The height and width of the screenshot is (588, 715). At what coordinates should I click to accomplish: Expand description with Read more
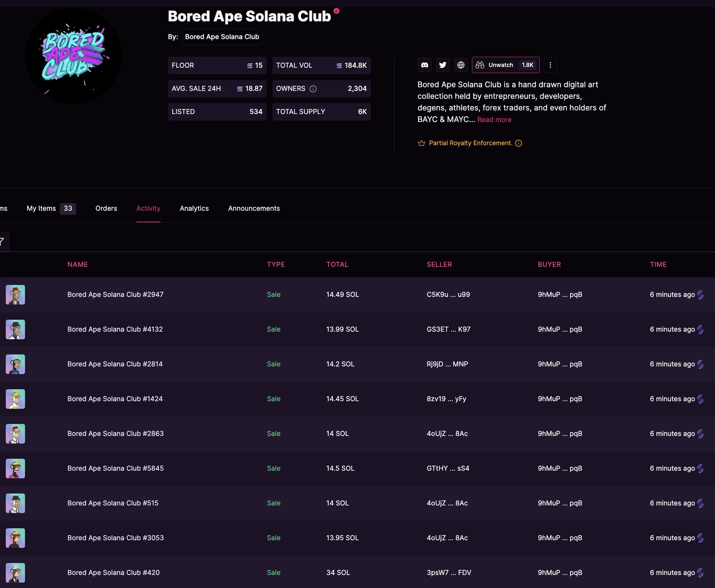494,119
